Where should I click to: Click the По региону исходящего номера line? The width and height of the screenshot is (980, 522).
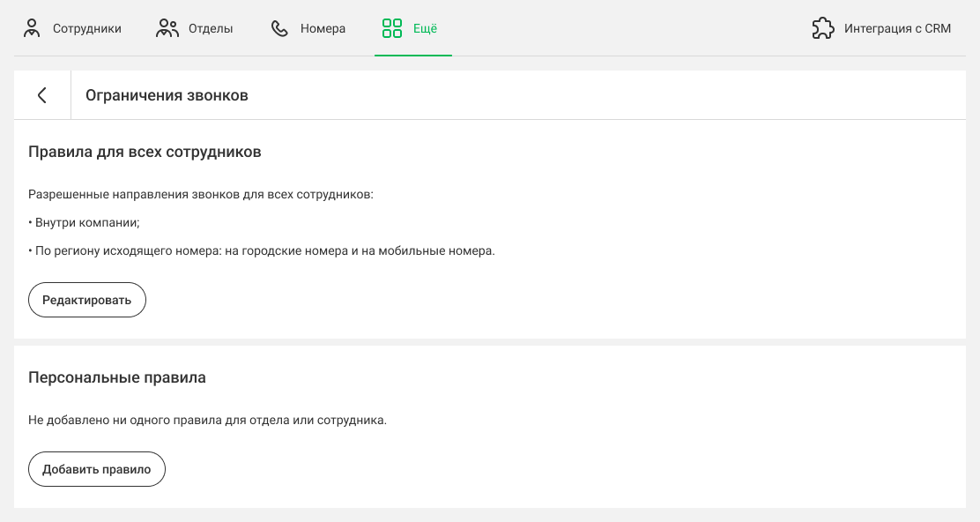[x=261, y=250]
